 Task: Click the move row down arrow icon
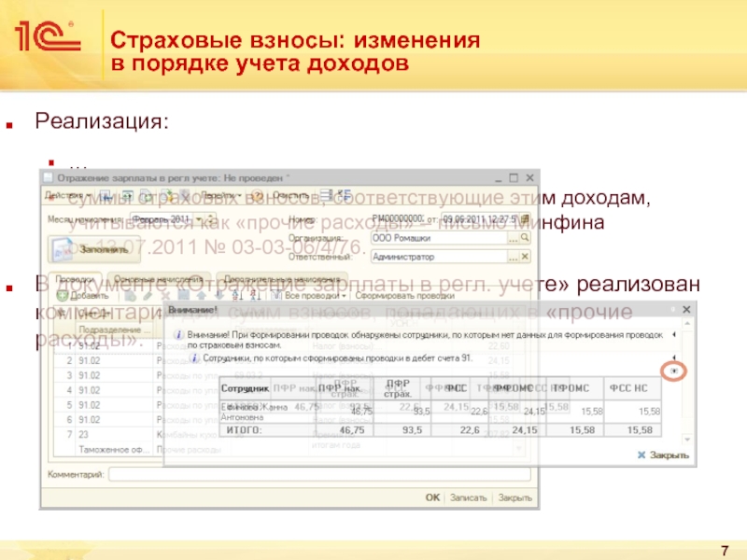(218, 296)
